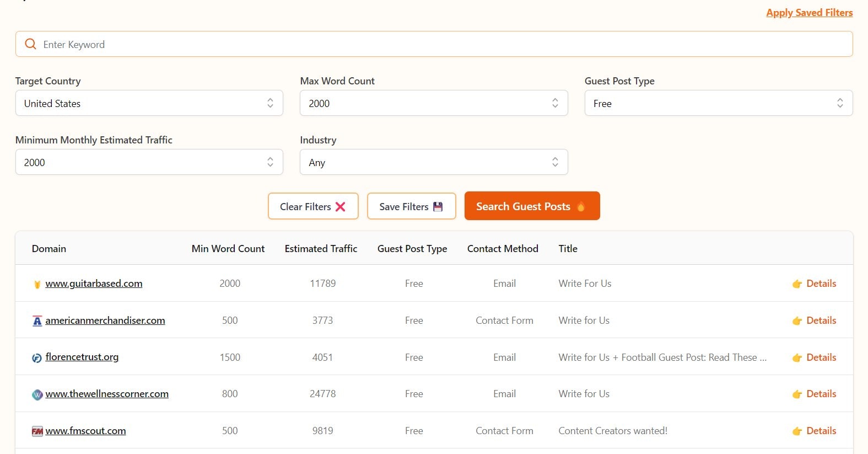Click pointing hand icon in guitarbased.com row
The width and height of the screenshot is (868, 454).
pyautogui.click(x=797, y=284)
